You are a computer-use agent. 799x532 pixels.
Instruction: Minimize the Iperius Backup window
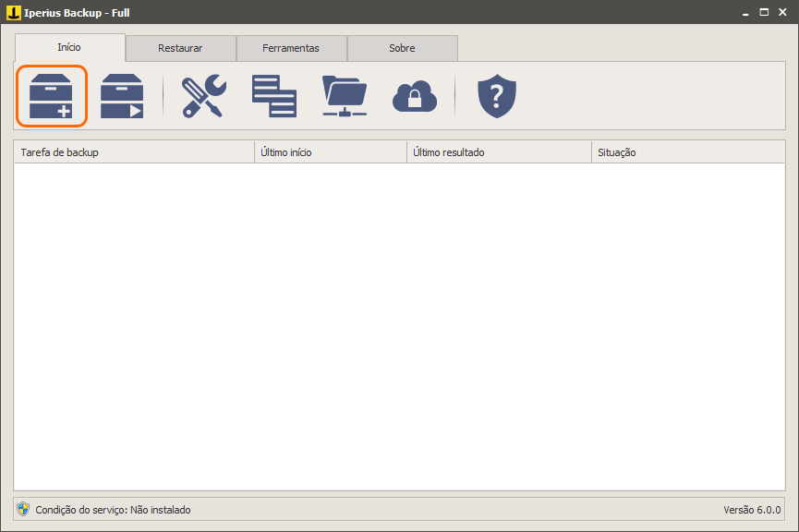coord(745,13)
